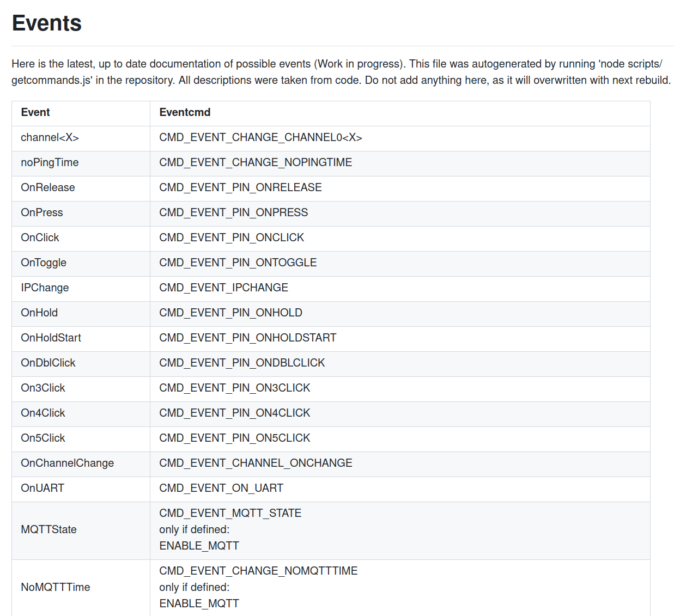This screenshot has height=616, width=674.
Task: Click CMD_EVENT_PIN_ON3CLICK command text
Action: (234, 388)
